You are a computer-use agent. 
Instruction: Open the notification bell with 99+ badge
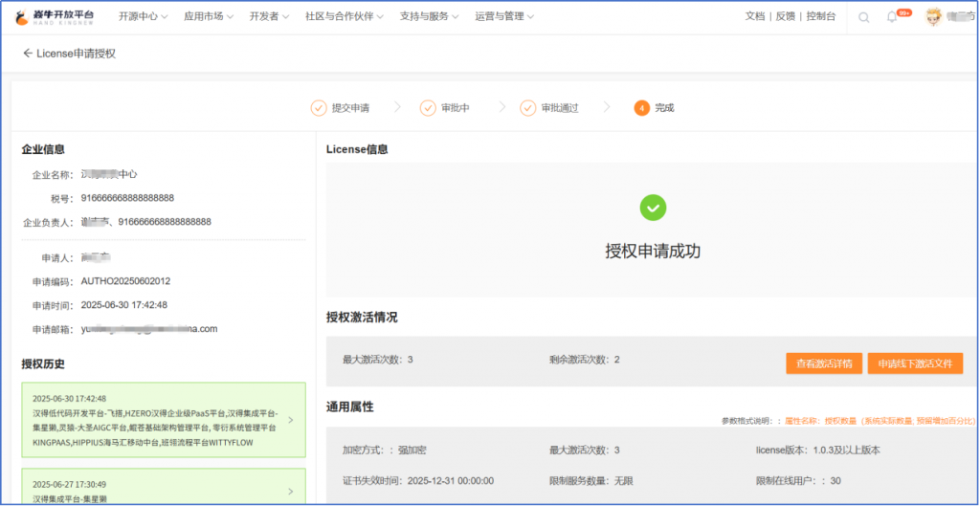coord(892,17)
